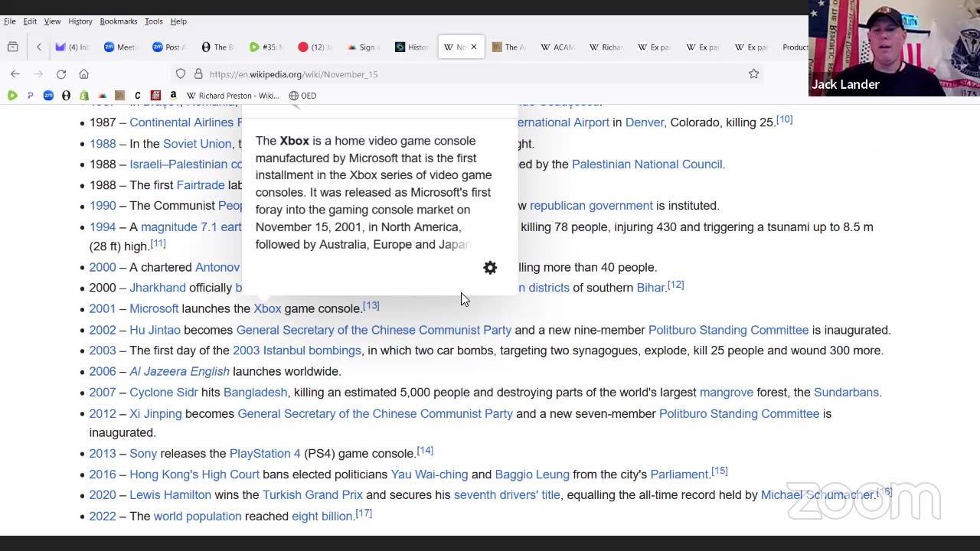Open the Xi Jinping link
Image resolution: width=980 pixels, height=551 pixels.
pyautogui.click(x=155, y=413)
